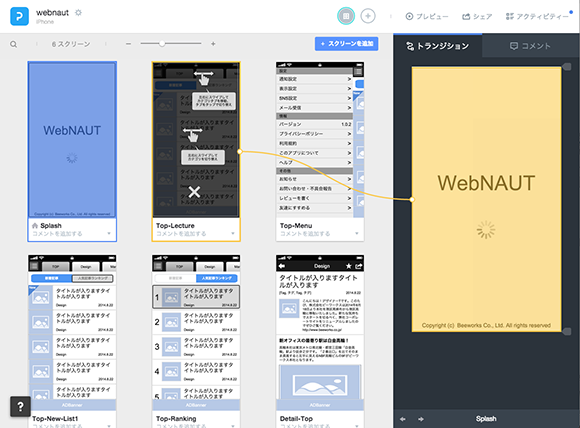Expand the Splash screen dropdown arrow
Viewport: 580px width, 428px height.
pyautogui.click(x=109, y=233)
